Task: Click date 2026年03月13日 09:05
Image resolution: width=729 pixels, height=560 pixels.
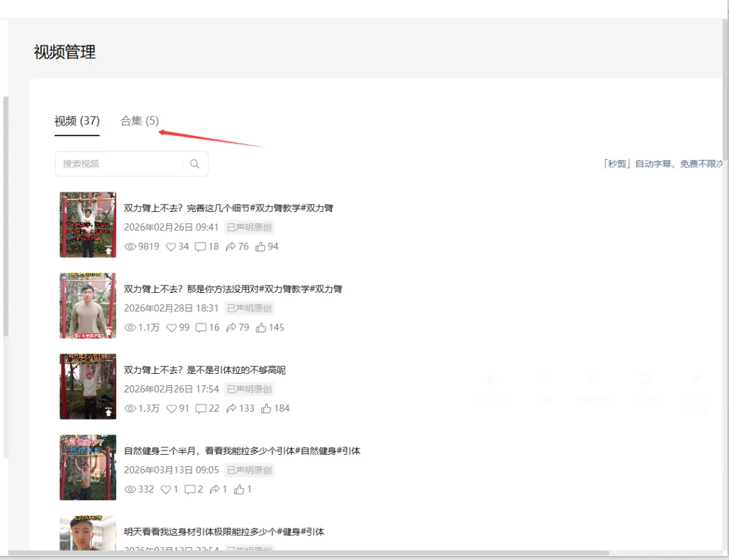Action: (171, 470)
